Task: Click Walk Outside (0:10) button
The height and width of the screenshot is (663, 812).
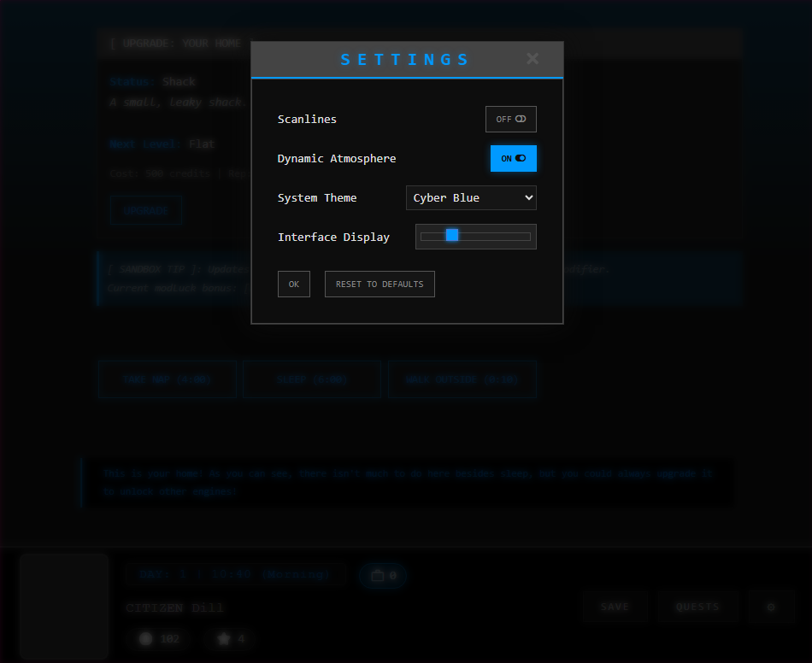Action: click(462, 379)
